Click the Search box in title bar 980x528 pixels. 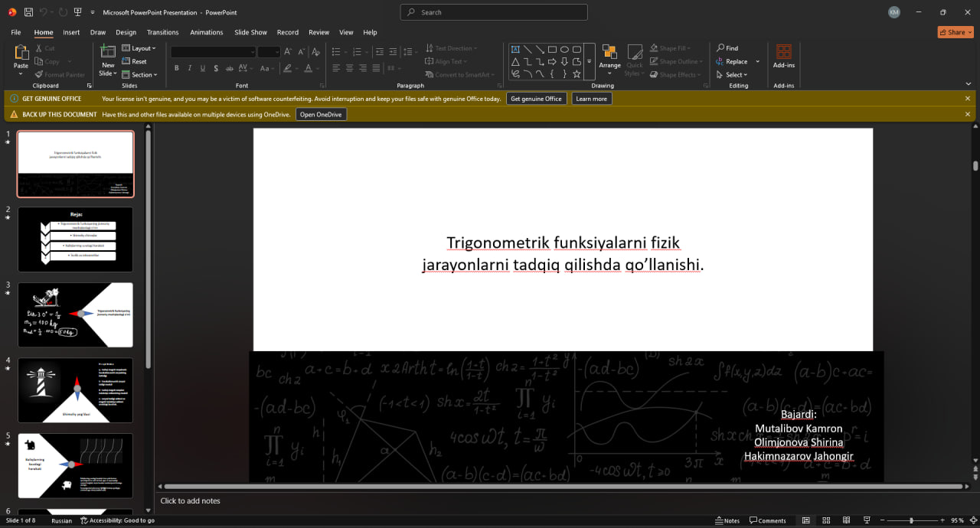(x=494, y=12)
